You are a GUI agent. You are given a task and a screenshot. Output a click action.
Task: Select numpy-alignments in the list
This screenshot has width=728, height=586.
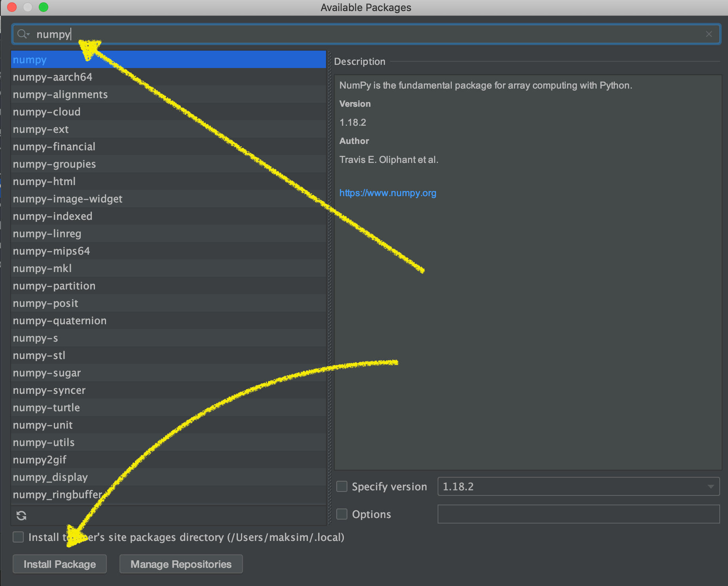169,94
